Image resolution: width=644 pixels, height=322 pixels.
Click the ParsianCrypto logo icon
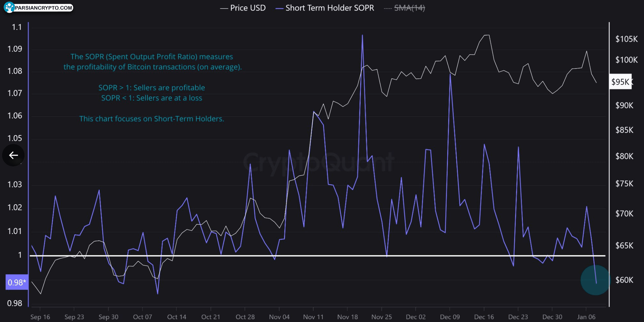pyautogui.click(x=9, y=7)
